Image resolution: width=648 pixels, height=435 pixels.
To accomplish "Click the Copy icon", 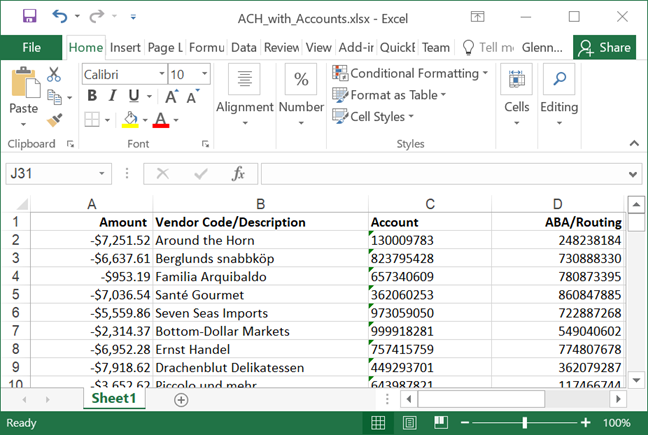I will click(x=54, y=97).
